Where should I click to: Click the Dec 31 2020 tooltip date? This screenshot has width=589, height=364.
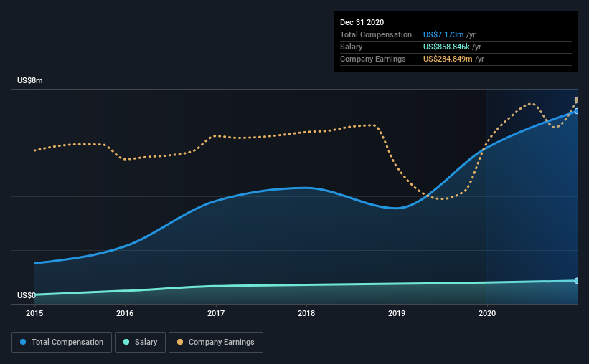click(x=362, y=22)
